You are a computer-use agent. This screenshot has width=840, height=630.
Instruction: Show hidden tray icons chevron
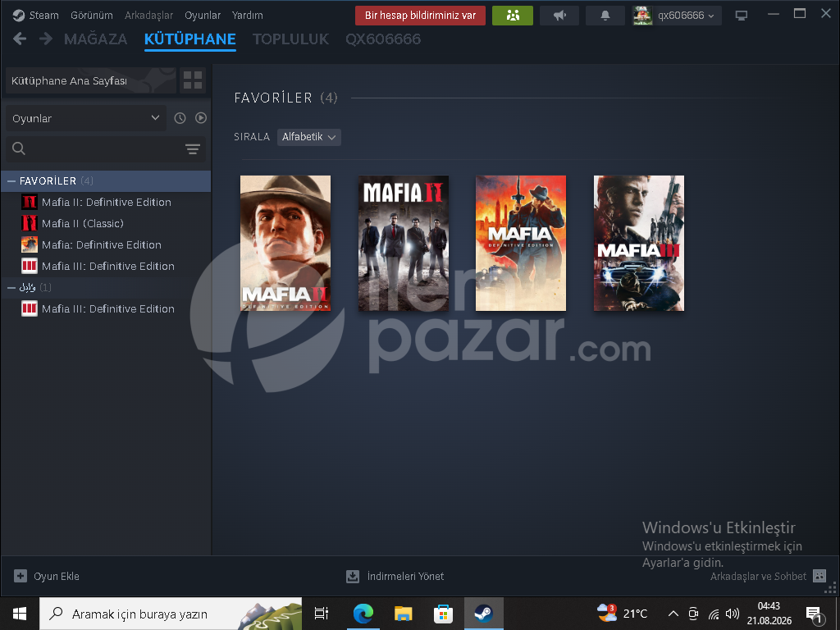[673, 614]
